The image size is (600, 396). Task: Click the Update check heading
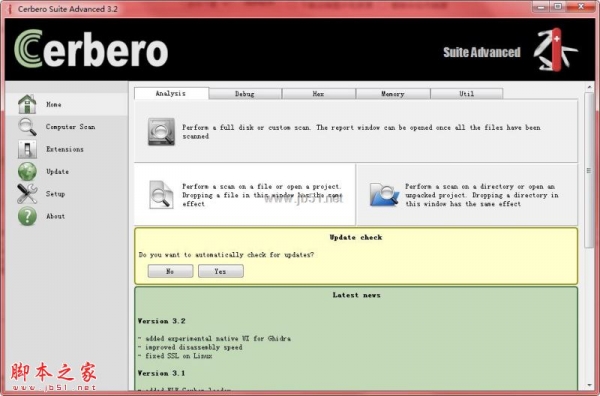356,237
